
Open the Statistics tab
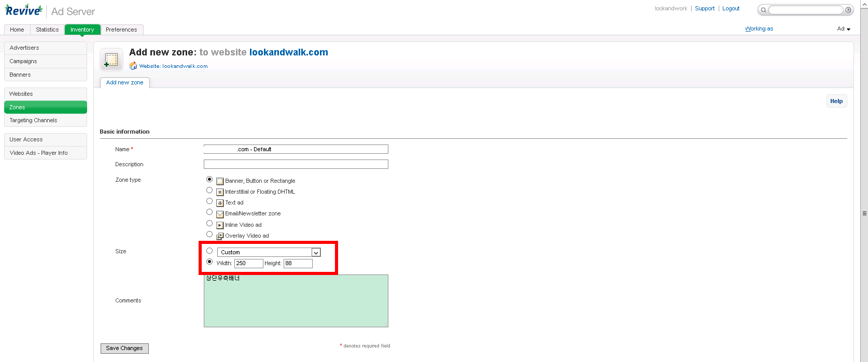pos(47,30)
